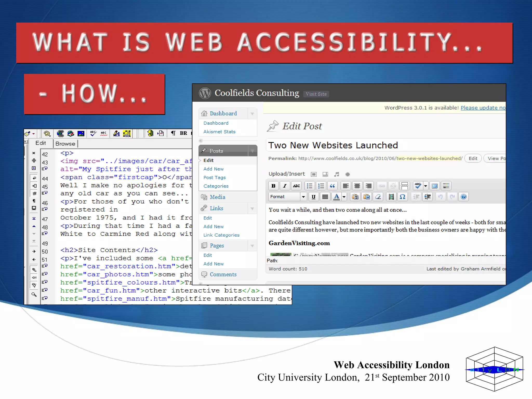Add audio via Upload/Insert music note
Screen dimensions: 532x399
(x=337, y=174)
